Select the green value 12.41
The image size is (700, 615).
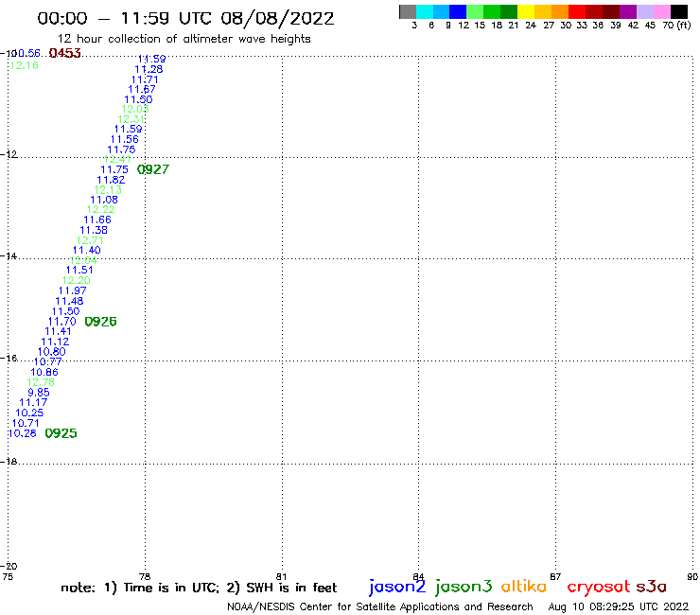pos(118,160)
